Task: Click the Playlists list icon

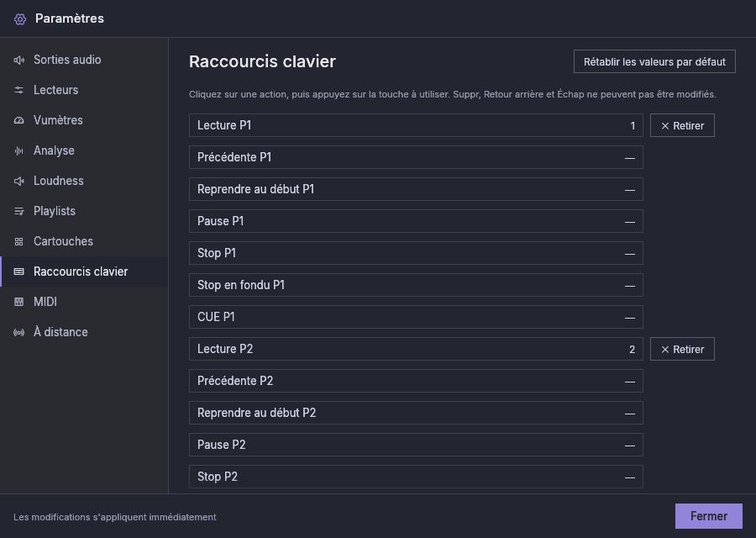Action: click(x=18, y=211)
